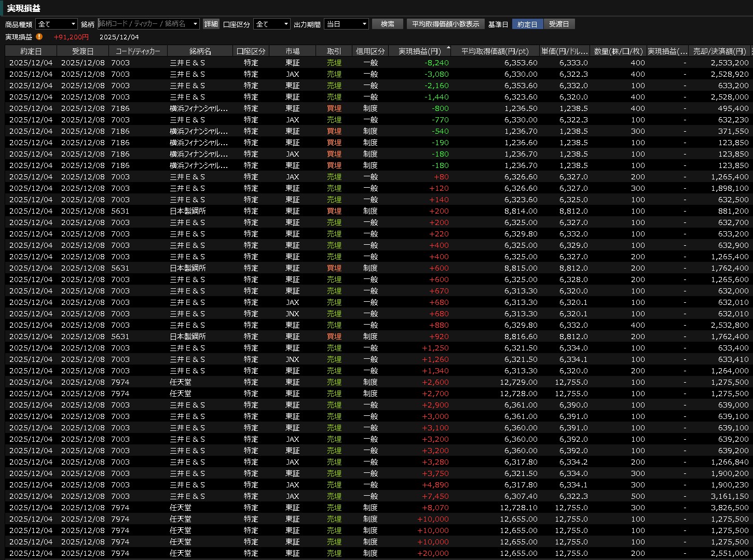Click the orange warning icon beside 実現損益
The width and height of the screenshot is (753, 560).
pos(39,37)
